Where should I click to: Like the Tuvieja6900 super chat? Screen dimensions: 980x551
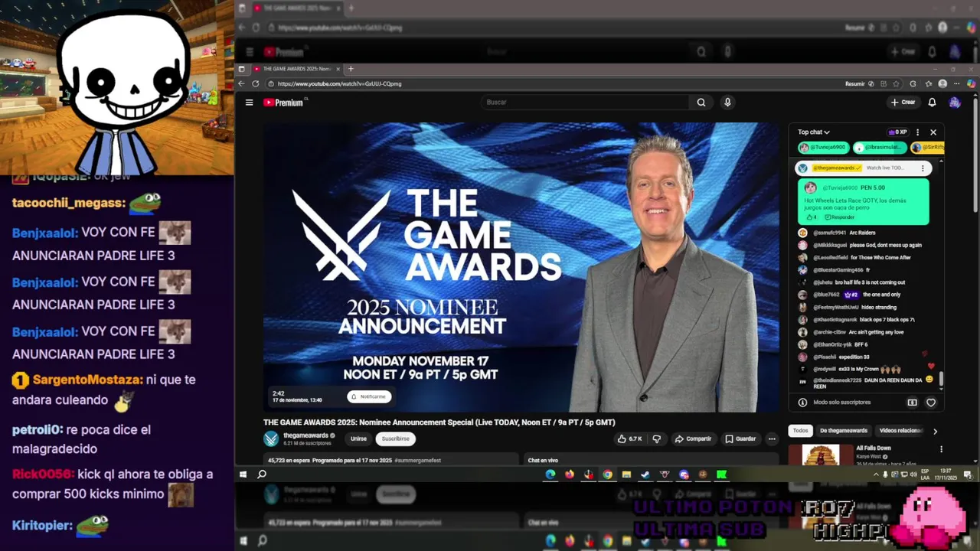[x=812, y=217]
